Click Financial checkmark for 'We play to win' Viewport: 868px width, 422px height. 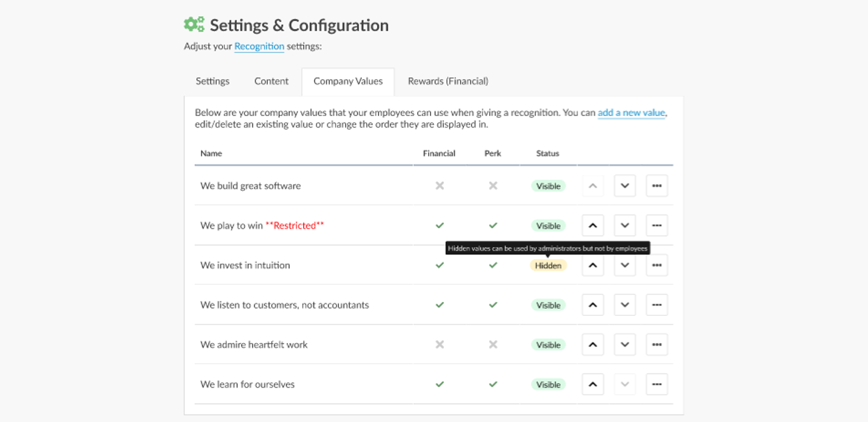(x=440, y=225)
